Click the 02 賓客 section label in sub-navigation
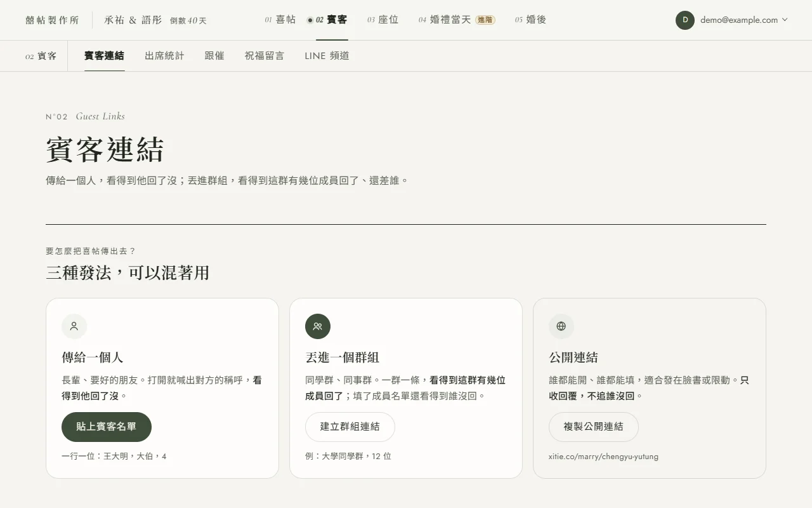 coord(41,56)
